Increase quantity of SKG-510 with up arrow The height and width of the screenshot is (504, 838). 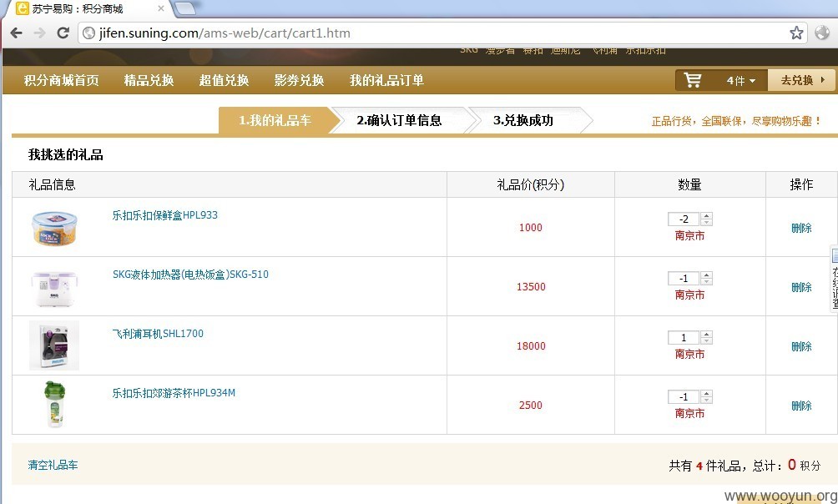(706, 275)
